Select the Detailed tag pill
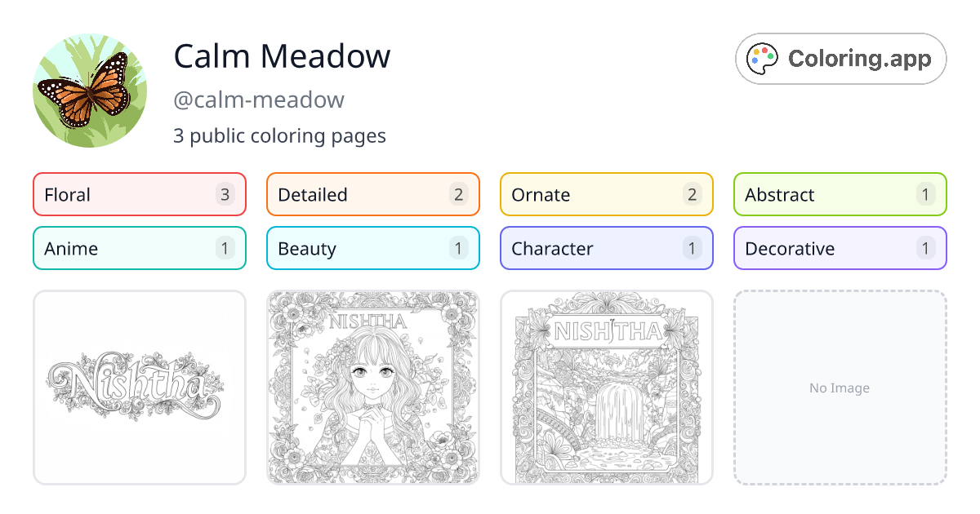Image resolution: width=980 pixels, height=514 pixels. coord(372,194)
